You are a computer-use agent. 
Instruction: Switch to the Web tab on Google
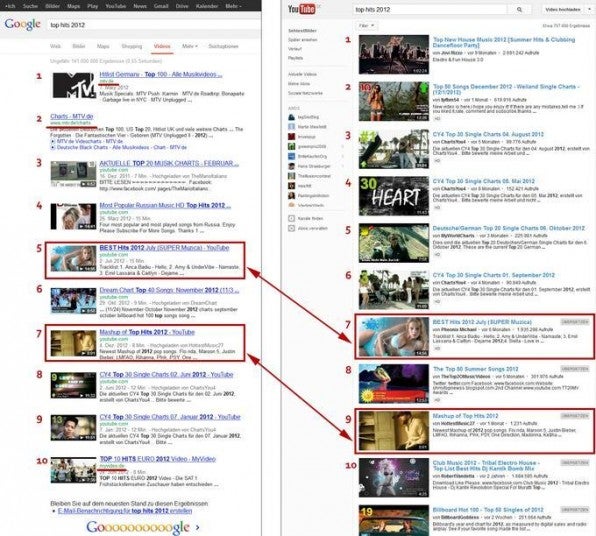[x=55, y=46]
